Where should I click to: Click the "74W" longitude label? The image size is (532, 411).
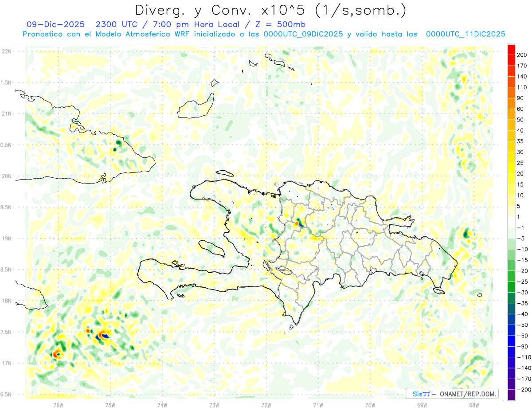coord(162,405)
